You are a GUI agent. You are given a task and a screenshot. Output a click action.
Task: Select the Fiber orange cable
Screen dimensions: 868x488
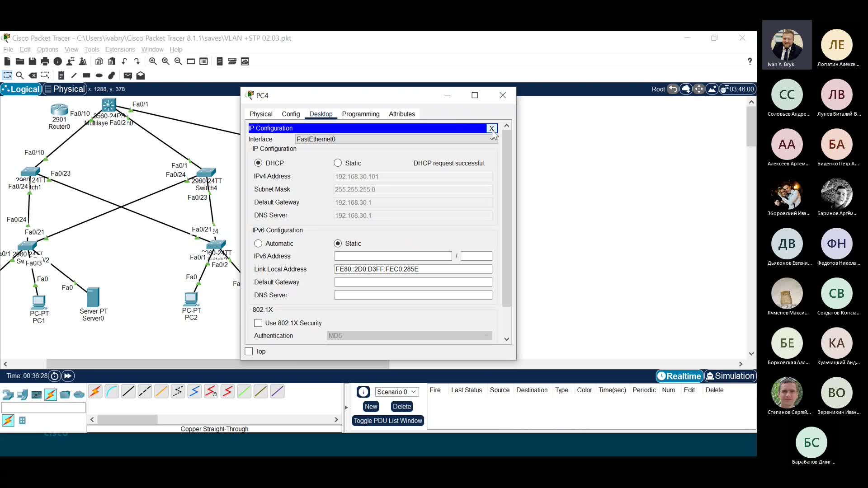(x=161, y=391)
